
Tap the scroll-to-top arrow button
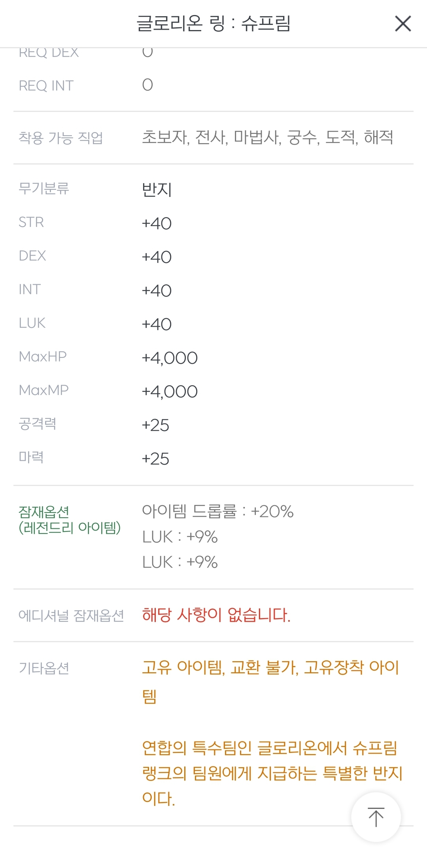pos(376,817)
